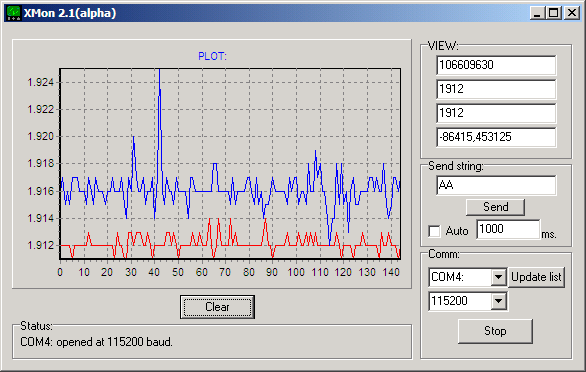Open the COM4 port dropdown
Screen dimensions: 586x372
pos(499,277)
